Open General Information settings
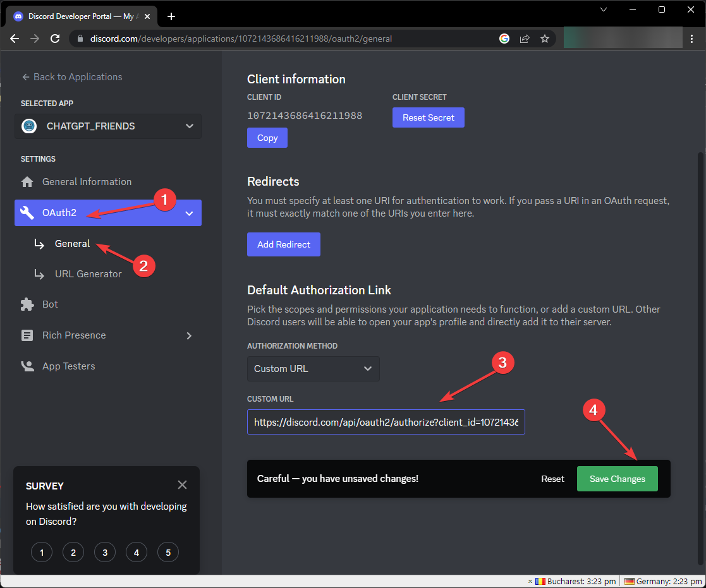The width and height of the screenshot is (706, 588). pyautogui.click(x=87, y=182)
